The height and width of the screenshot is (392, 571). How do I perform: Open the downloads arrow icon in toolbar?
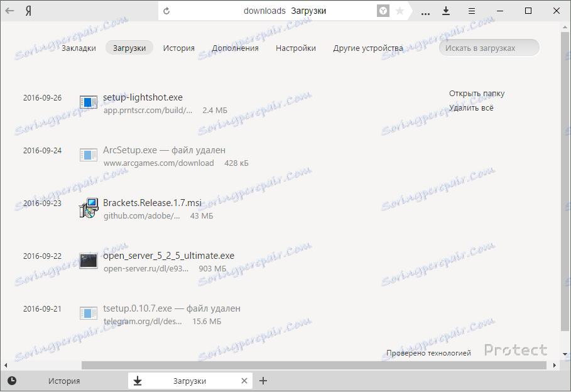pos(446,11)
